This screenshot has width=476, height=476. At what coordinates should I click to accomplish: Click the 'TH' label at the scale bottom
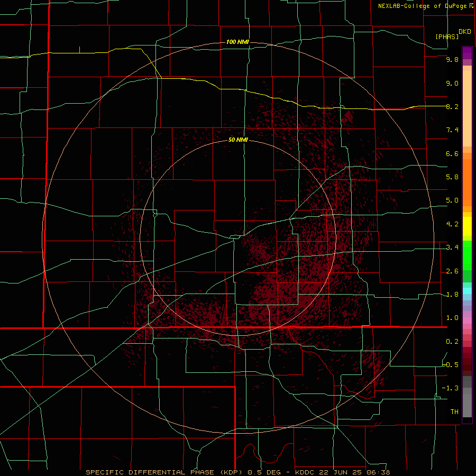click(454, 412)
